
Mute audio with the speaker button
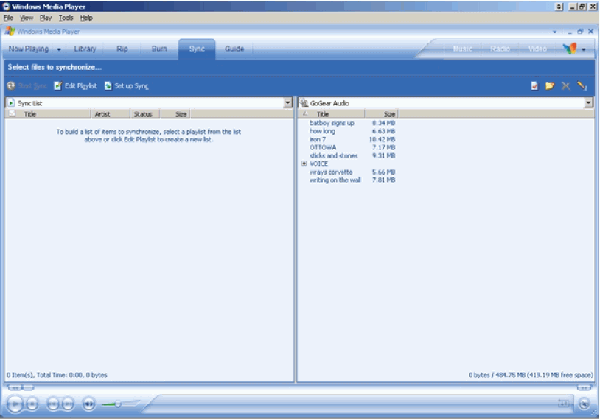89,404
